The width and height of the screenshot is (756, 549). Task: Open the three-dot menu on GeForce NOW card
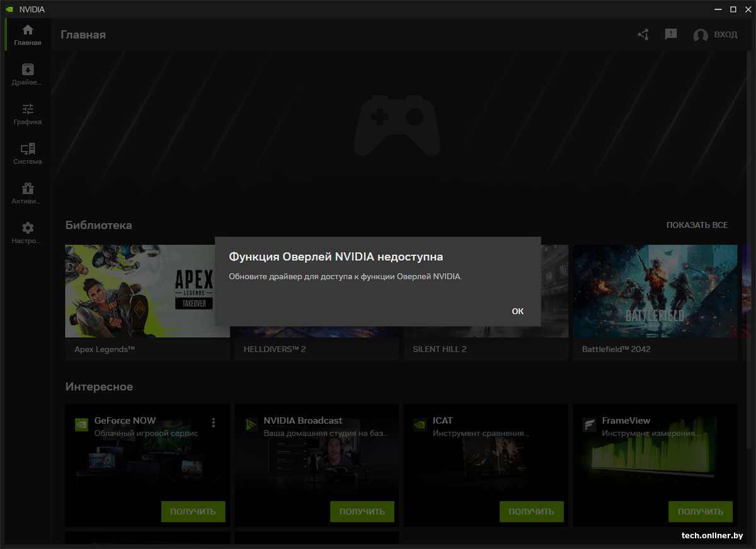coord(214,422)
